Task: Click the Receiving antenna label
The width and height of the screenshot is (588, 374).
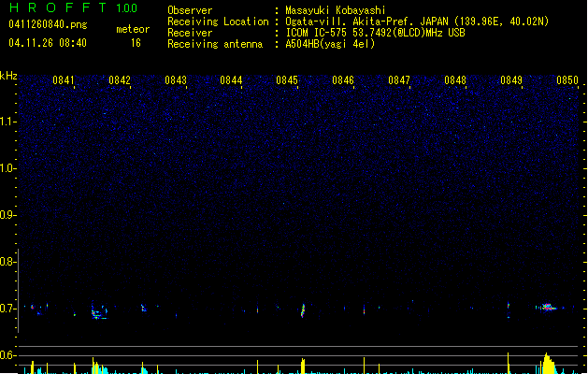Action: click(215, 44)
